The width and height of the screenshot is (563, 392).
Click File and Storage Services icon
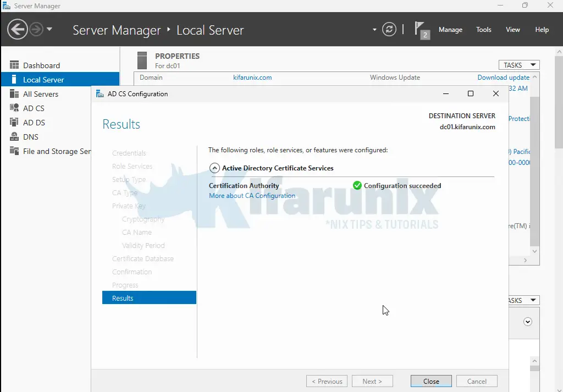point(14,151)
